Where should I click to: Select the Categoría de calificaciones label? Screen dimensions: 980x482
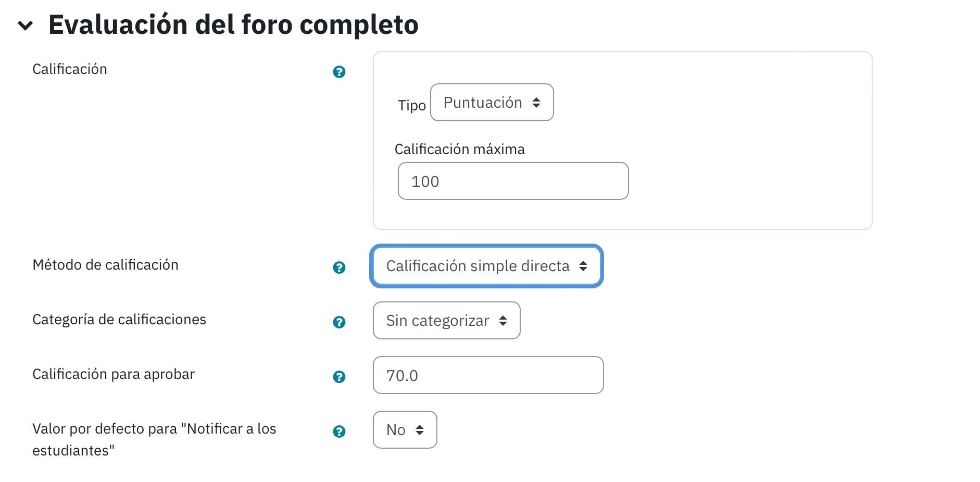pyautogui.click(x=119, y=320)
